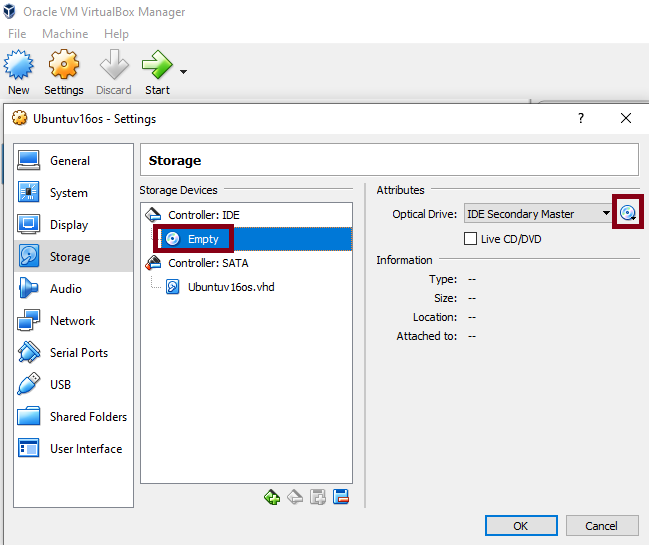This screenshot has width=649, height=545.
Task: Close the Ubuntuv16os Settings dialog
Action: [626, 118]
